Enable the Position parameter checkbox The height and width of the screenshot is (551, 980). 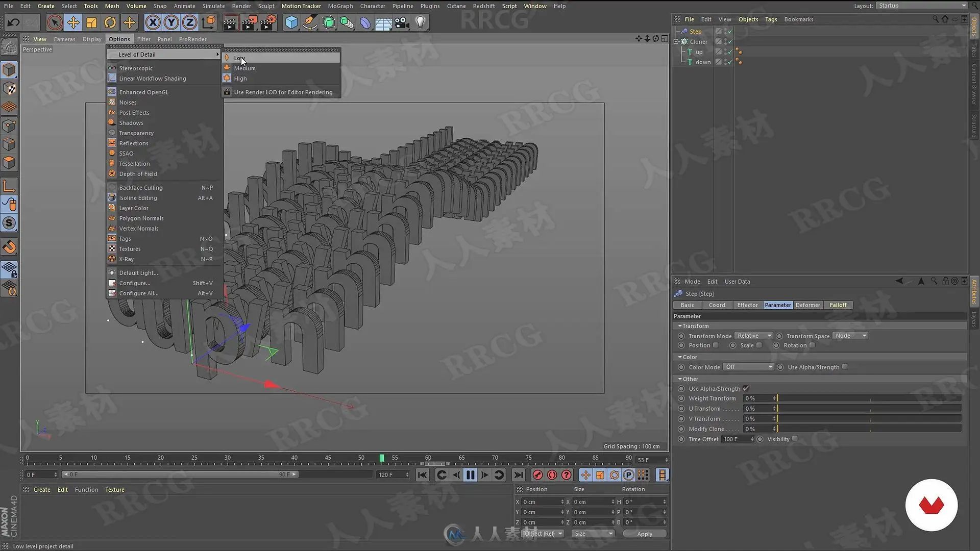(x=716, y=345)
